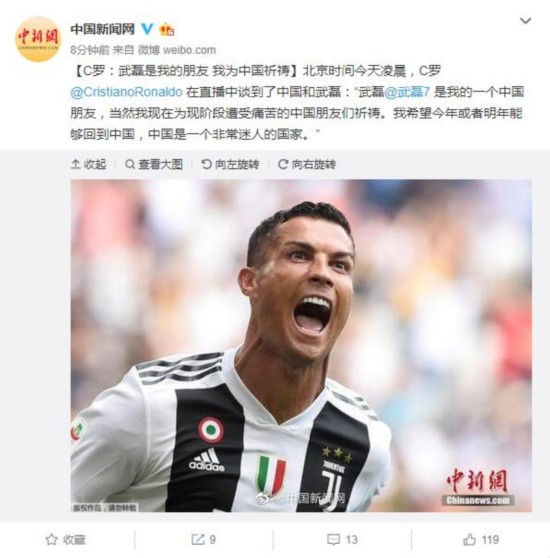This screenshot has height=558, width=550.
Task: Open the 中国新闻网 account name link
Action: pos(102,29)
